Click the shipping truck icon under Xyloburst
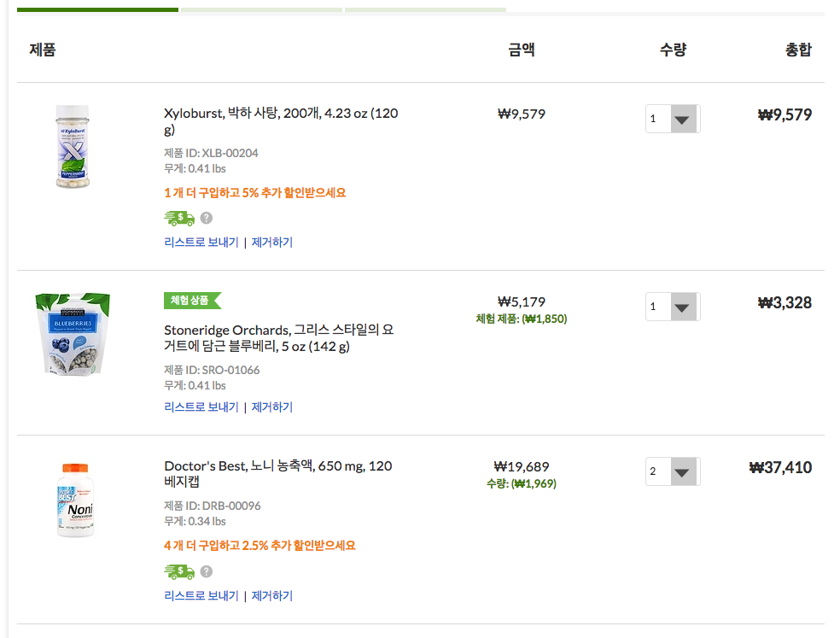 pos(179,218)
